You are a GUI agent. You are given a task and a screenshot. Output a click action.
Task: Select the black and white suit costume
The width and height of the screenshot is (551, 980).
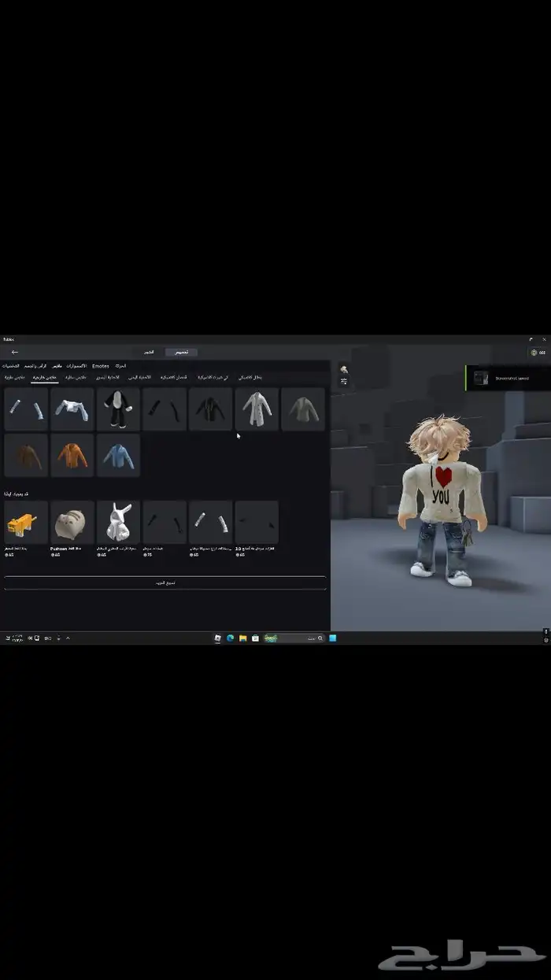pyautogui.click(x=118, y=409)
